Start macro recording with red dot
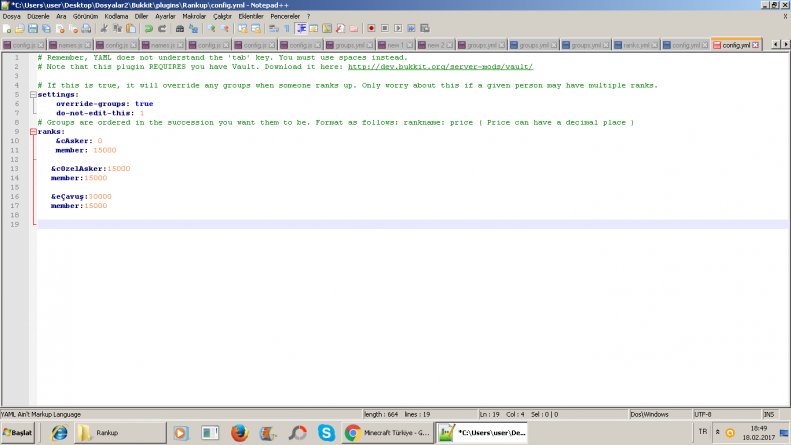The image size is (791, 445). (371, 29)
